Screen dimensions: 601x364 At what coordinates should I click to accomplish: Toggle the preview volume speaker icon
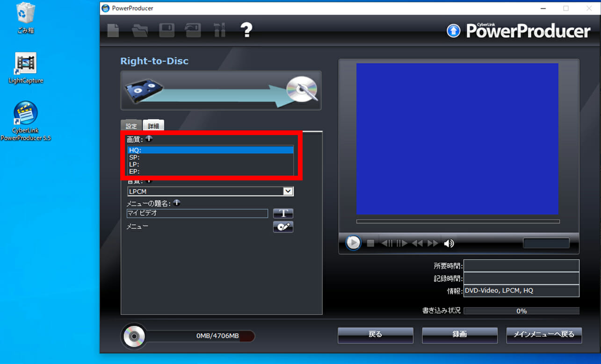[x=449, y=243]
